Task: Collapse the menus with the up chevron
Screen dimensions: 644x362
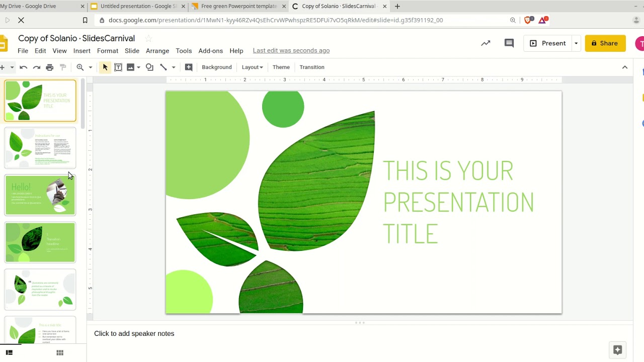Action: click(x=625, y=67)
